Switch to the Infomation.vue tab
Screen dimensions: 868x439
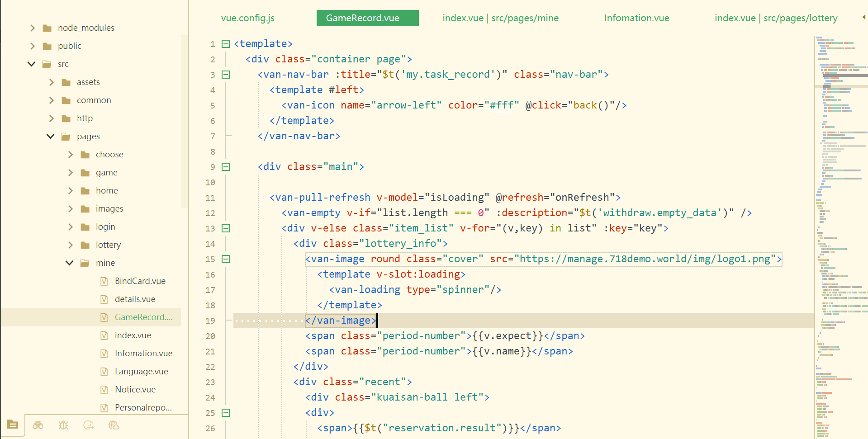click(x=636, y=18)
